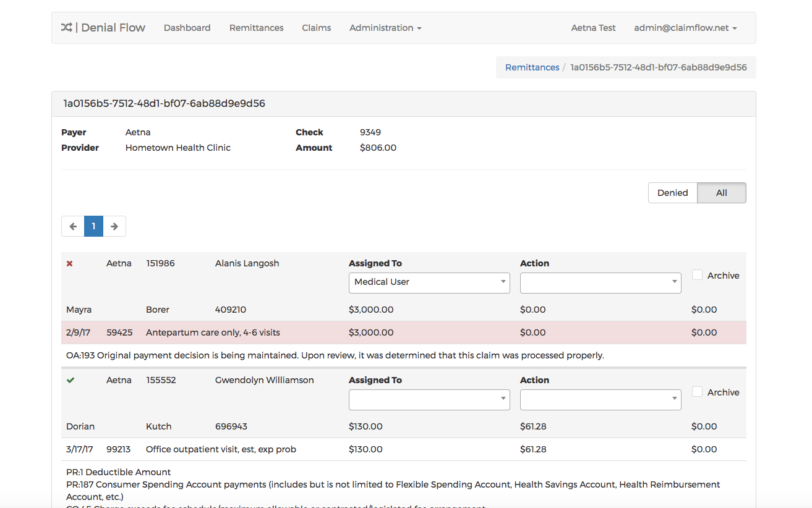Viewport: 812px width, 508px height.
Task: Click $3,000.00 in Mayra Borer row
Action: click(371, 310)
